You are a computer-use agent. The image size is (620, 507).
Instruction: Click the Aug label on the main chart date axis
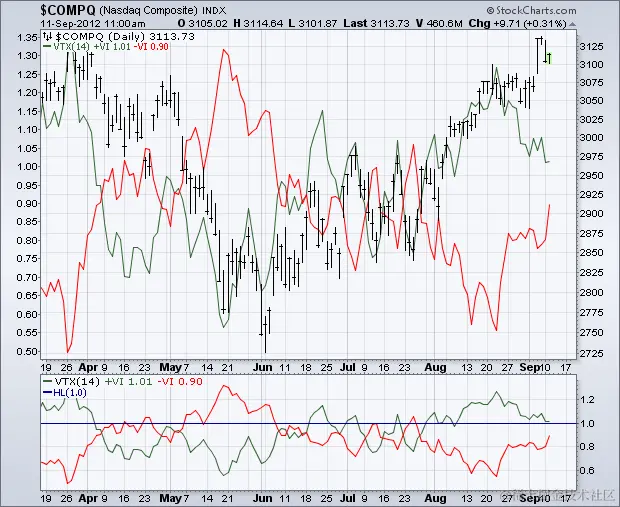click(x=435, y=367)
